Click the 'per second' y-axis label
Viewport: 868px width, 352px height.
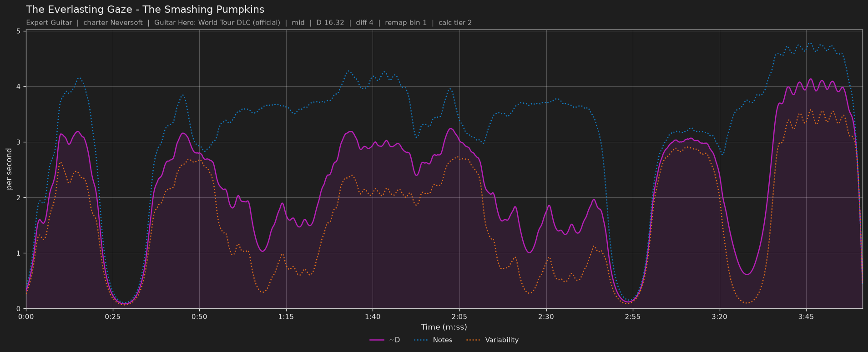(9, 169)
